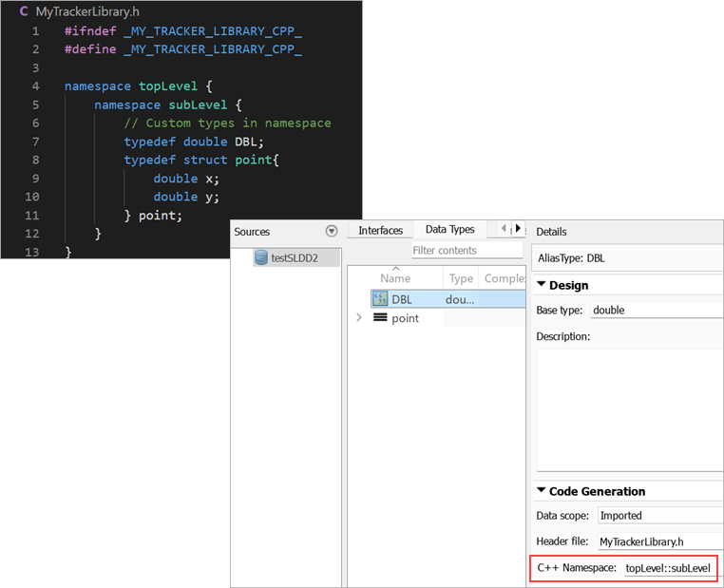Select testSLDD2 dictionary in Sources
The height and width of the screenshot is (588, 724).
(x=296, y=258)
